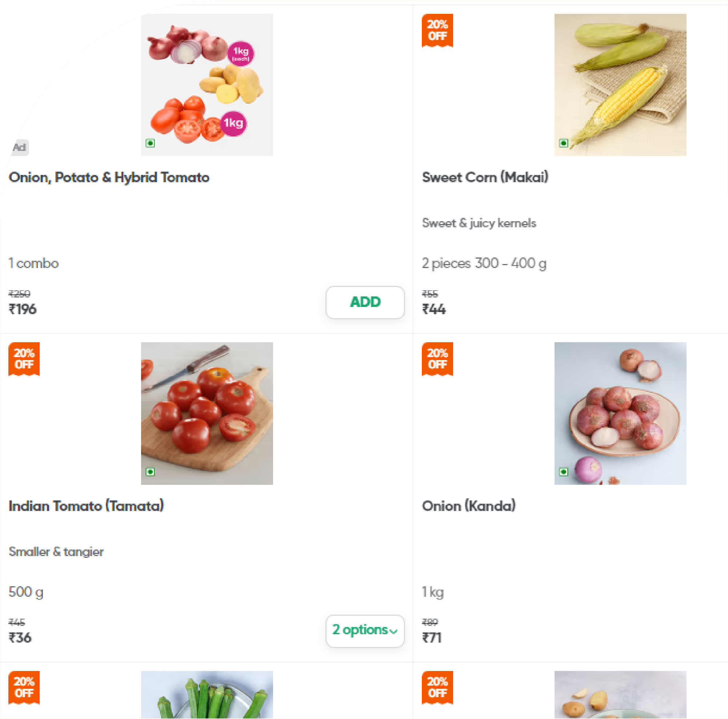Click the veg mark icon on Onion (Kanda) image
728x719 pixels.
point(563,472)
